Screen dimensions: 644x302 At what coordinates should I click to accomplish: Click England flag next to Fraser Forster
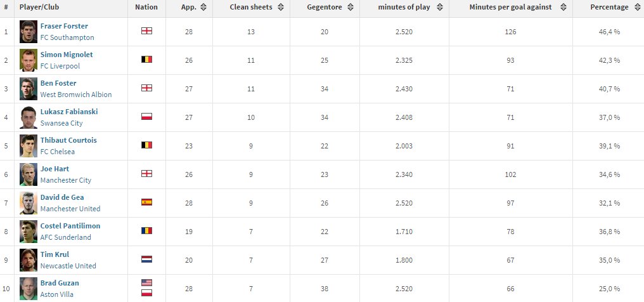[146, 31]
